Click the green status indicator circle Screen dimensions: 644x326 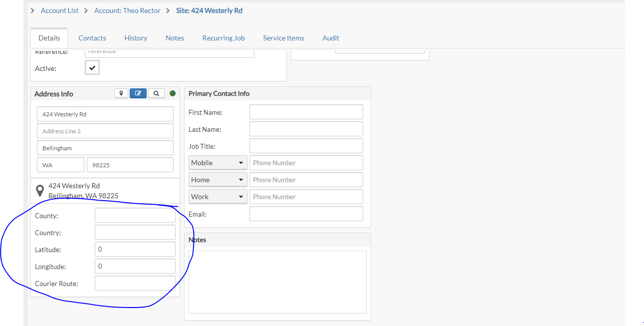[x=172, y=93]
